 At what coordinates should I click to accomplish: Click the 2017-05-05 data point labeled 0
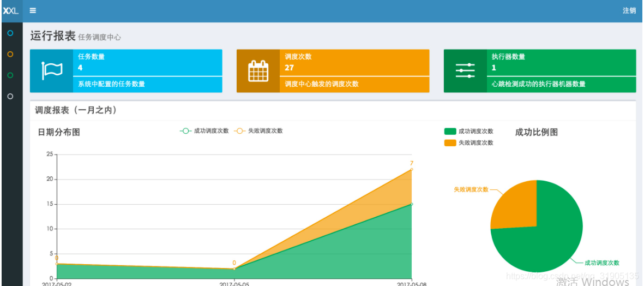pyautogui.click(x=234, y=269)
